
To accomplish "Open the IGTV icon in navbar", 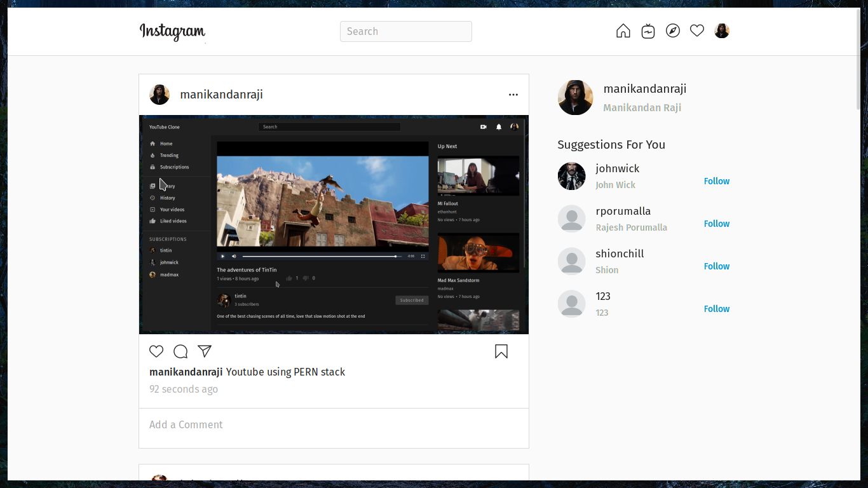I will click(x=648, y=31).
